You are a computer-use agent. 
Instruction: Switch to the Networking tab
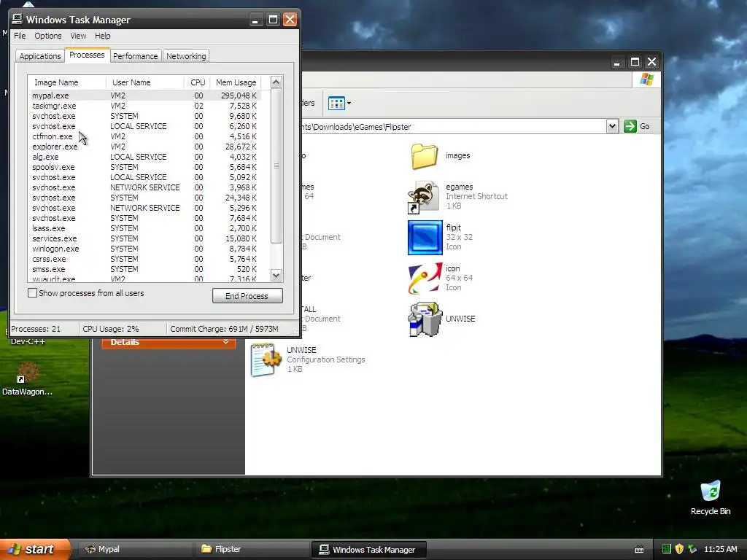(186, 55)
